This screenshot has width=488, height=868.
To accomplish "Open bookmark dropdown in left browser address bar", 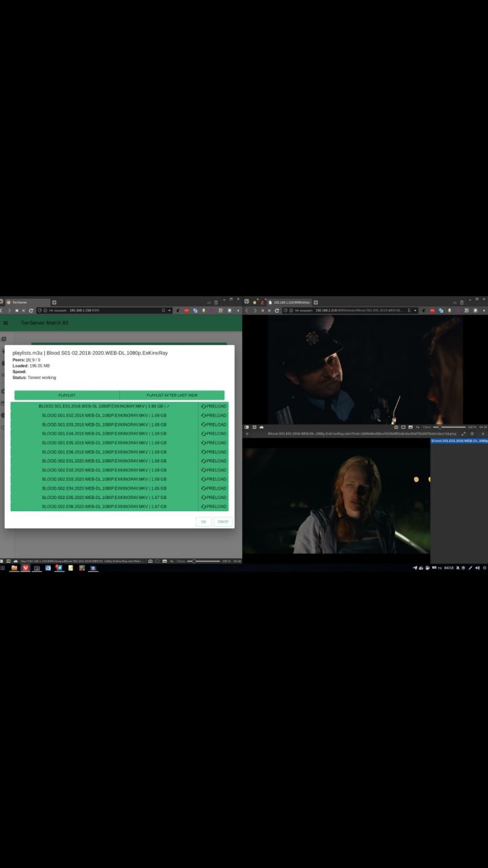I will tap(169, 311).
